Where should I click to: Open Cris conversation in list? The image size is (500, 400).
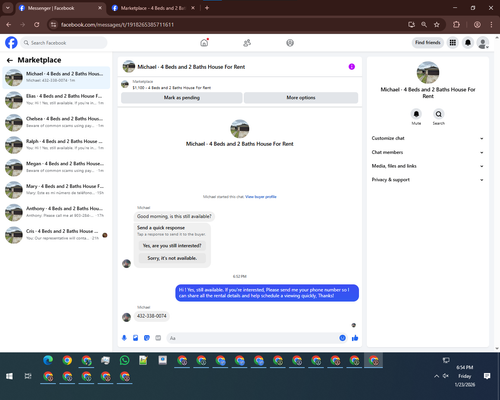[x=56, y=235]
